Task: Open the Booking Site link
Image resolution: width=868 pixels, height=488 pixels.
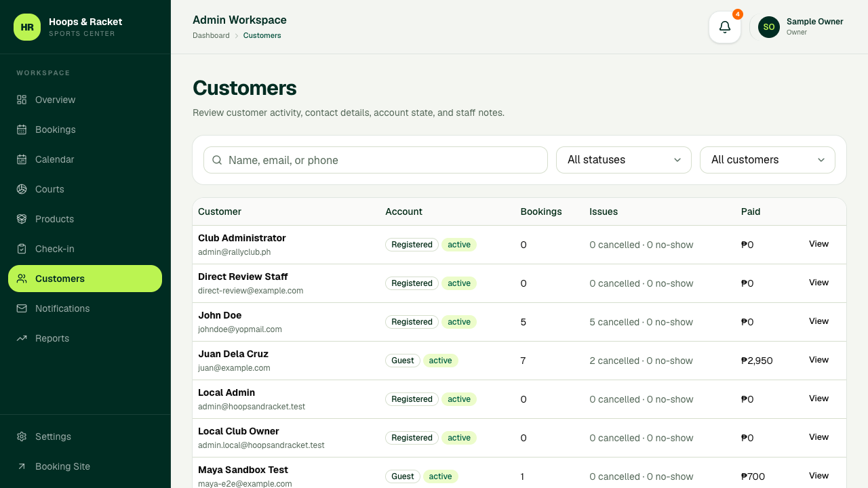Action: pyautogui.click(x=85, y=466)
